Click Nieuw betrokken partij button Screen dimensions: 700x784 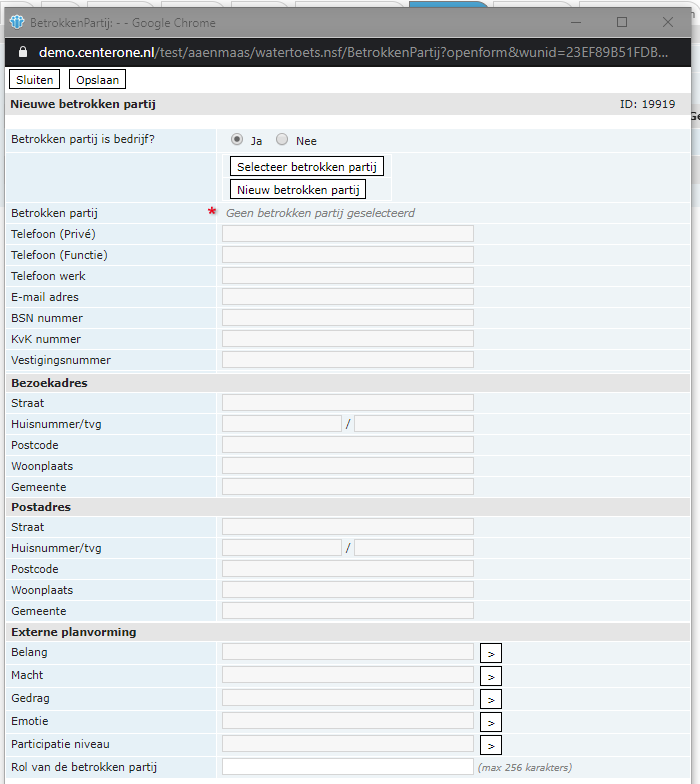click(298, 189)
